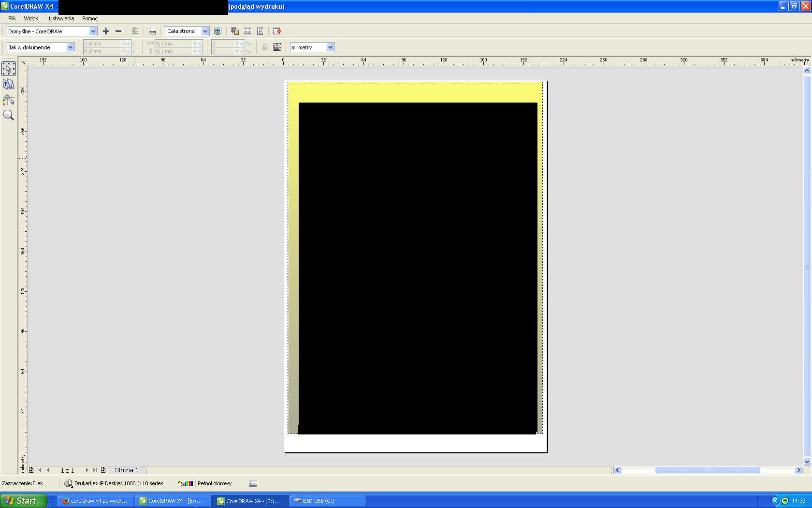Viewport: 812px width, 508px height.
Task: Click plus to save print style
Action: (106, 31)
